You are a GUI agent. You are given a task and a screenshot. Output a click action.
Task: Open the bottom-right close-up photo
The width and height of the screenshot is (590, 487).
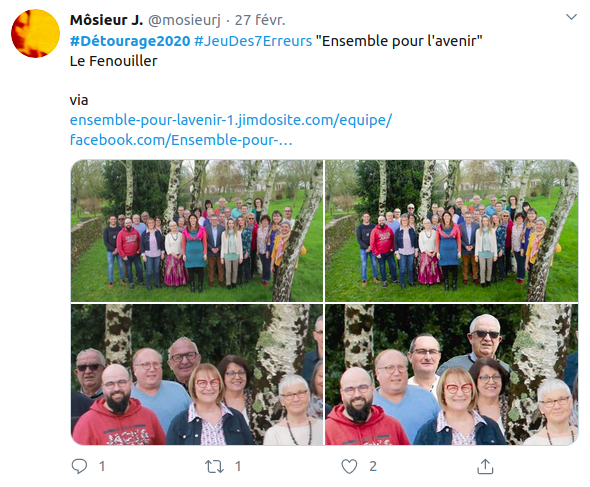(452, 375)
